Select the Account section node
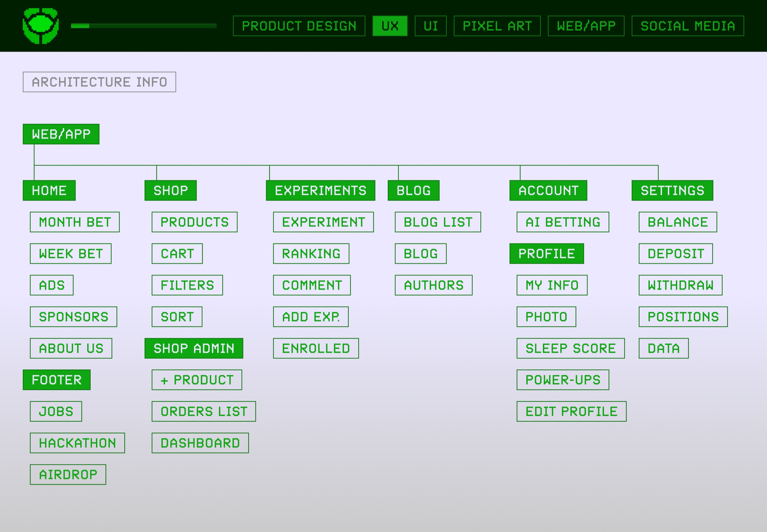 pos(548,190)
